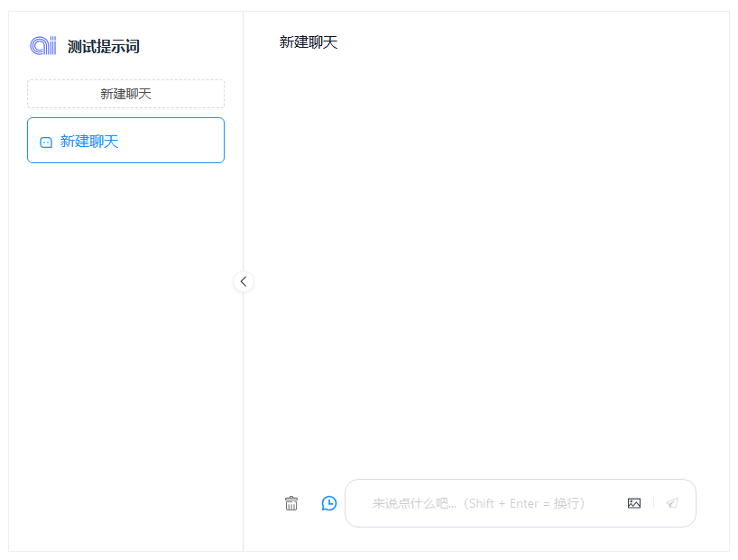This screenshot has width=738, height=560.
Task: Send message with the paper plane icon
Action: [672, 503]
